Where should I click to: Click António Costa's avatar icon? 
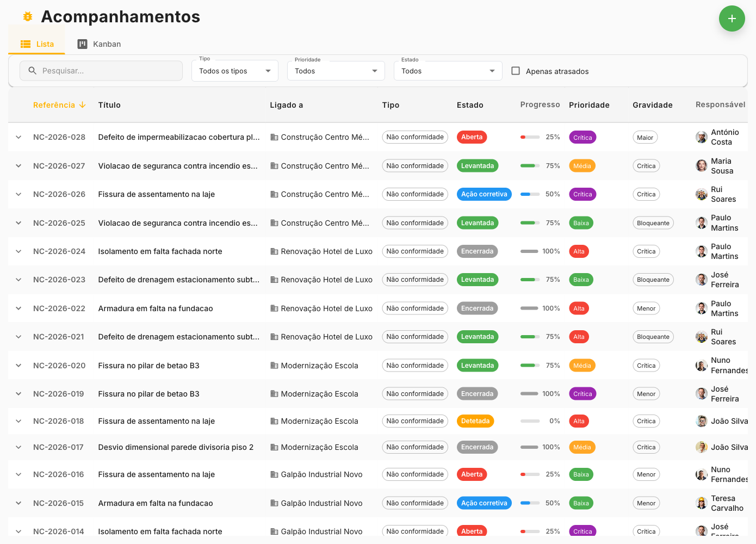pyautogui.click(x=702, y=137)
